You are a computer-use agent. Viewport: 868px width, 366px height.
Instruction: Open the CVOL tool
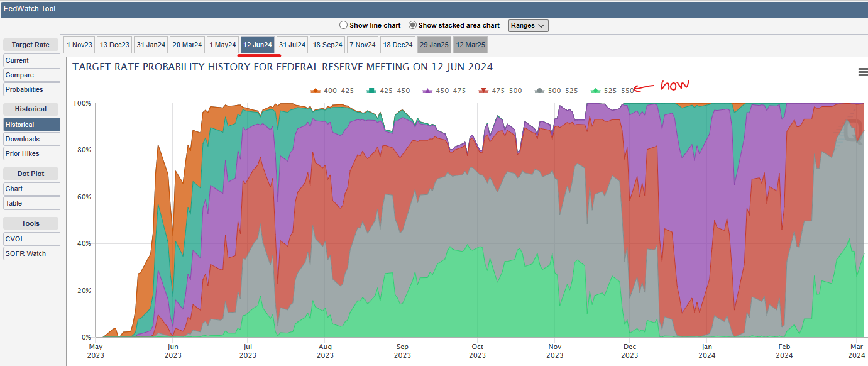[x=31, y=239]
